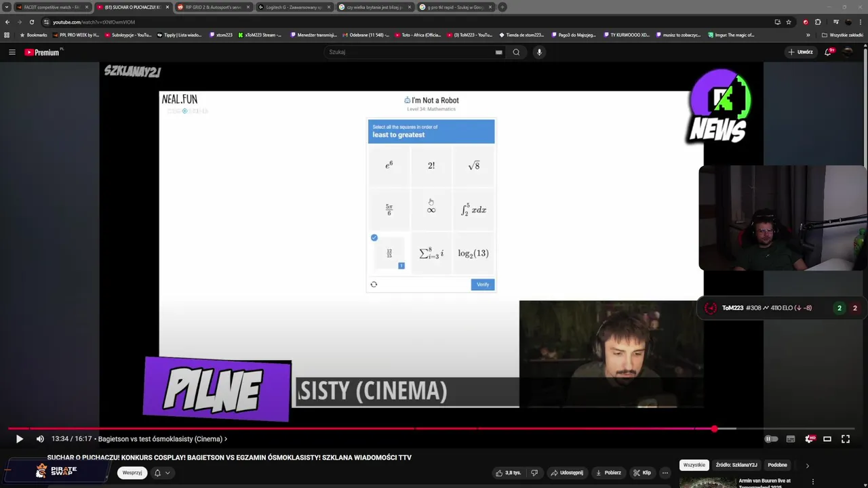Expand the chapter title Bagietson vs test ósmoklasisty
The height and width of the screenshot is (488, 868).
click(x=161, y=439)
